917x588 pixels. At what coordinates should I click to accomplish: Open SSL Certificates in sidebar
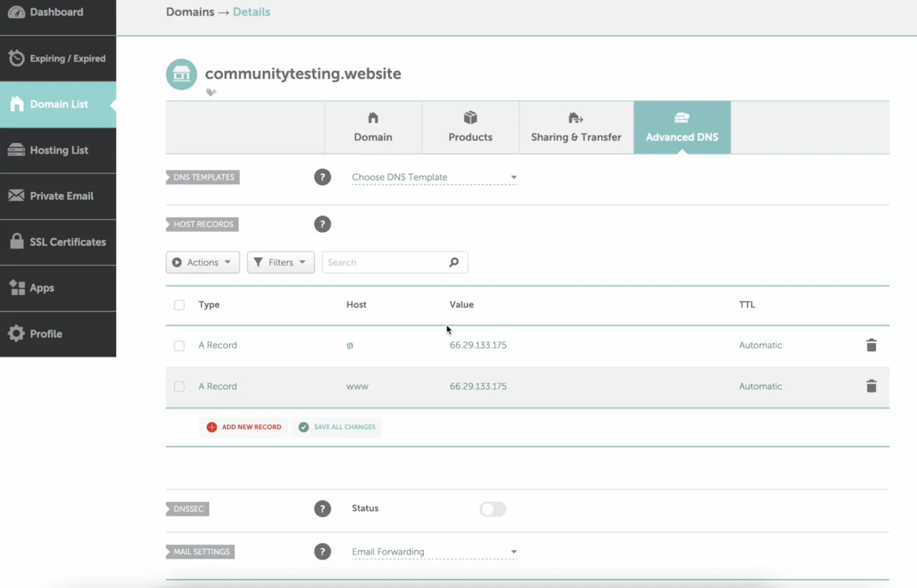point(58,242)
